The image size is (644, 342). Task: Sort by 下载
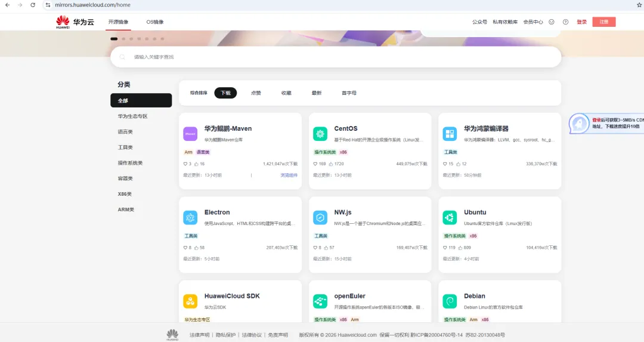point(225,93)
